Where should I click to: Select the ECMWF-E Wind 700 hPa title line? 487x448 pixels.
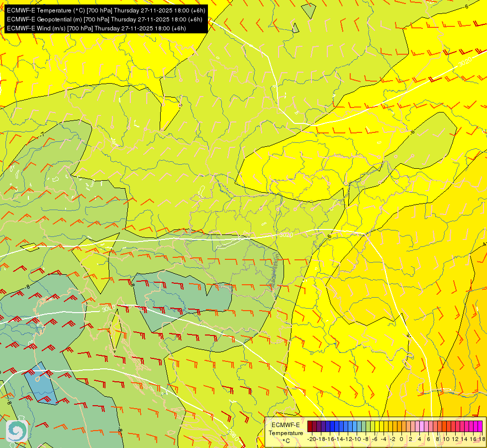97,28
